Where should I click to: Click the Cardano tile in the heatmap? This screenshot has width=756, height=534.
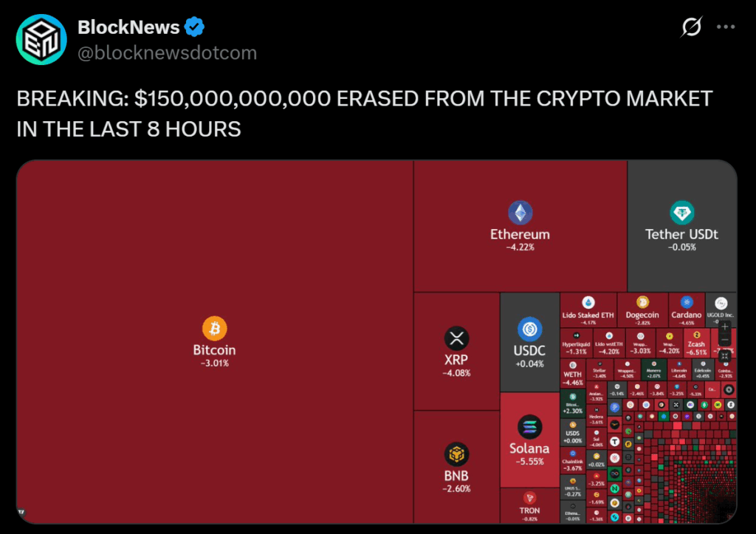click(686, 311)
